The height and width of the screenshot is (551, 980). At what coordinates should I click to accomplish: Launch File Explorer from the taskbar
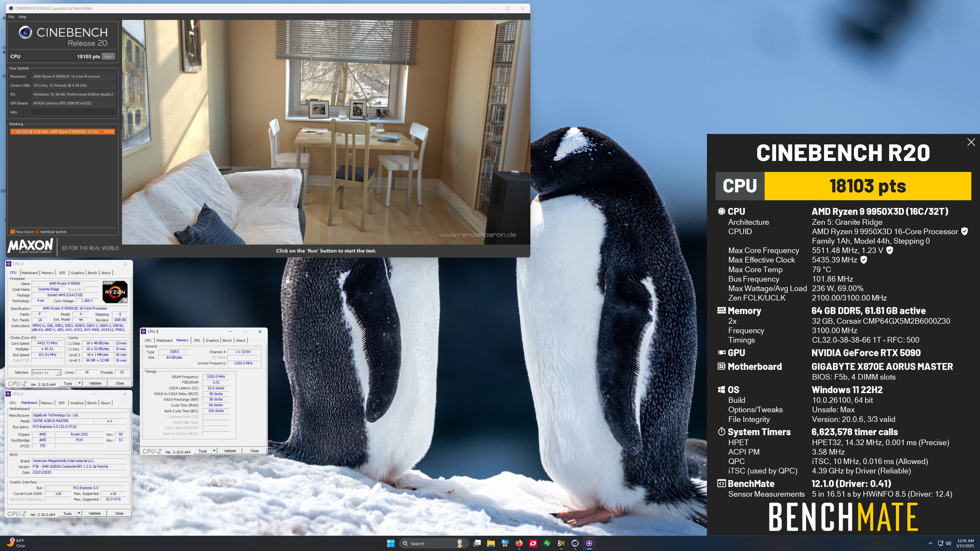[491, 543]
